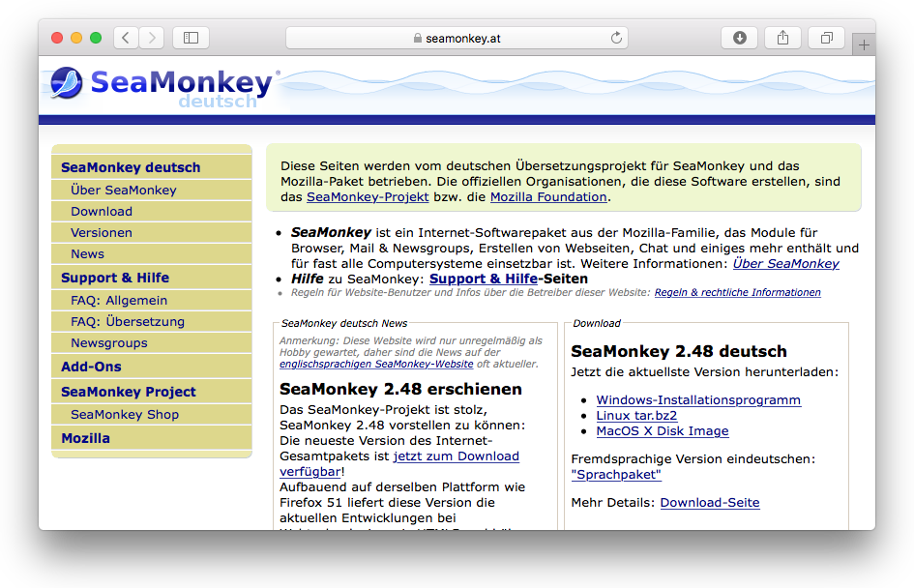This screenshot has height=588, width=914.
Task: Open the "Sprachpaket" link
Action: coord(616,474)
